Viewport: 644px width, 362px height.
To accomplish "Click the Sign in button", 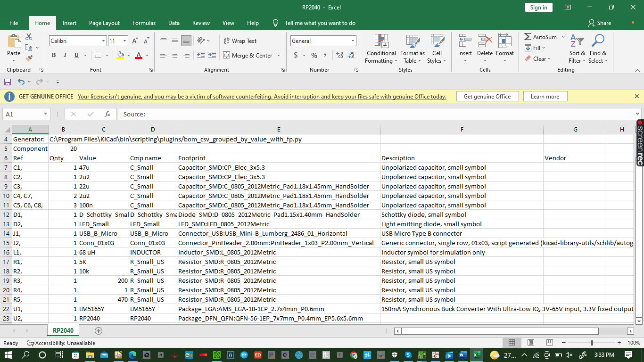I will coord(538,7).
